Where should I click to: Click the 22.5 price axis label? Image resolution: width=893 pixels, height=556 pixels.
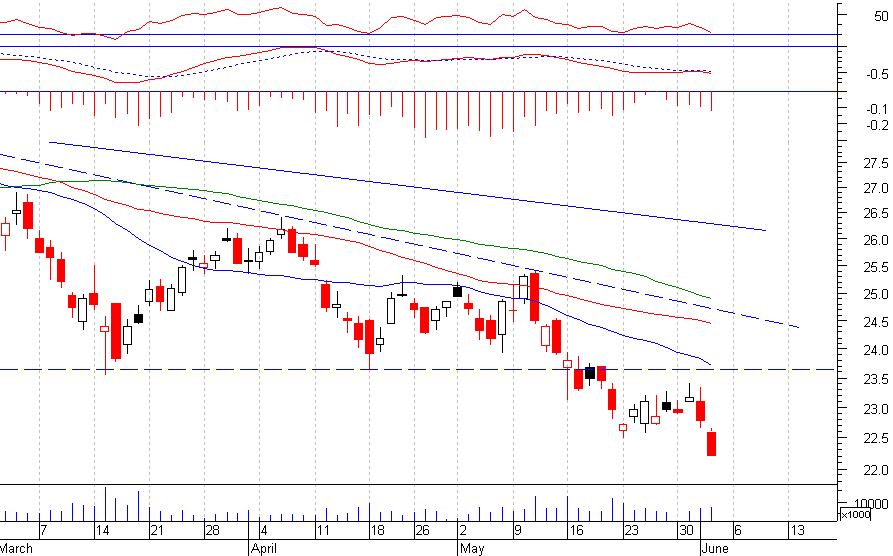[x=875, y=439]
